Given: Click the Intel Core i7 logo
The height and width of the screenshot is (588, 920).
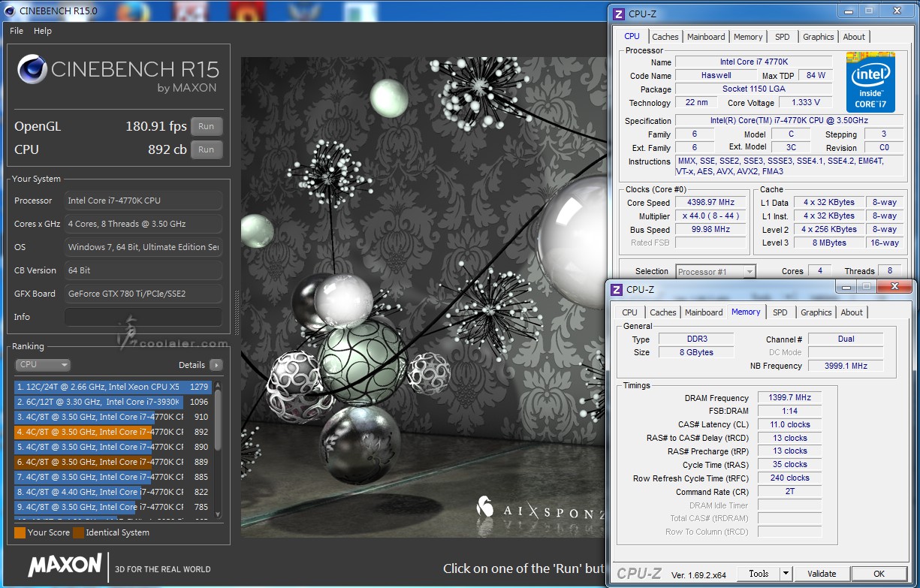Looking at the screenshot, I should (x=870, y=82).
